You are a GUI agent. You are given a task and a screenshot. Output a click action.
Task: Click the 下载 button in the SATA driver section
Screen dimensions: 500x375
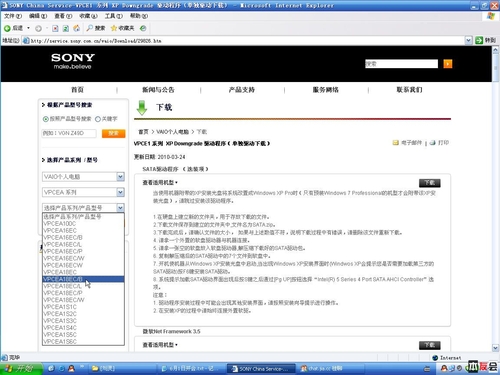[x=430, y=183]
